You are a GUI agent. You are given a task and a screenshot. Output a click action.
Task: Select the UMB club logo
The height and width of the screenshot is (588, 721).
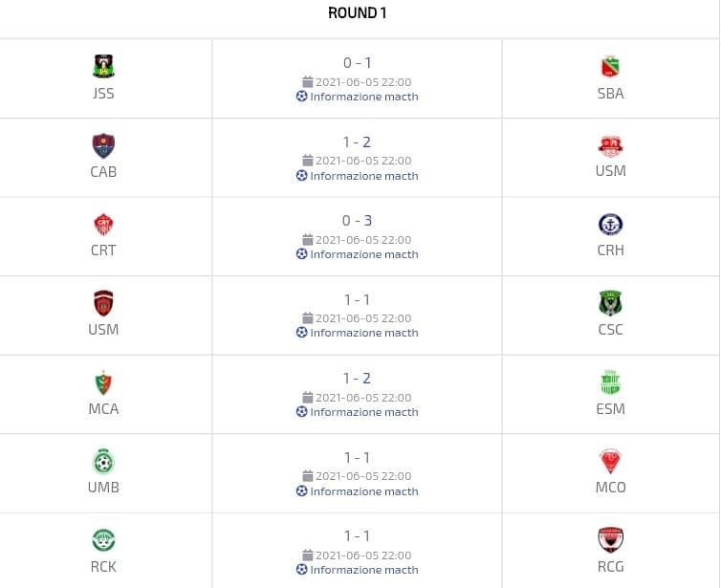(x=103, y=461)
